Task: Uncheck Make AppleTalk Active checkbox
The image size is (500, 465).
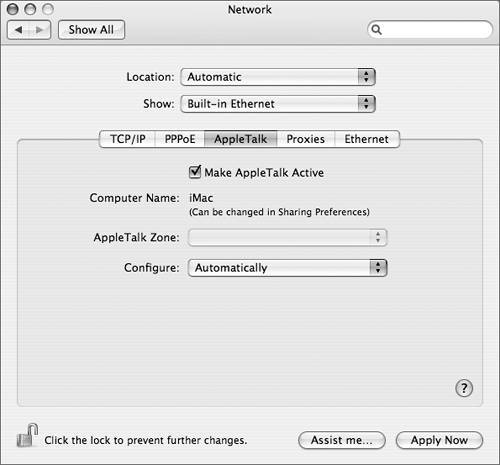Action: point(195,172)
